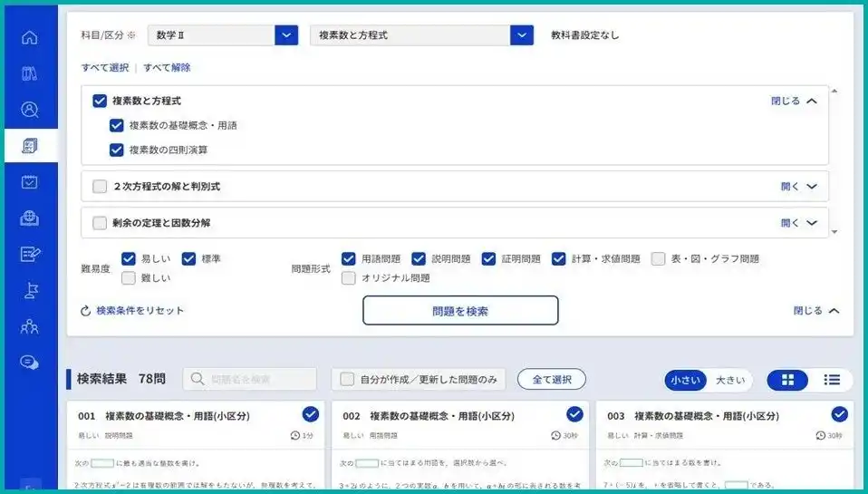Click the 全て選択 button

(552, 380)
